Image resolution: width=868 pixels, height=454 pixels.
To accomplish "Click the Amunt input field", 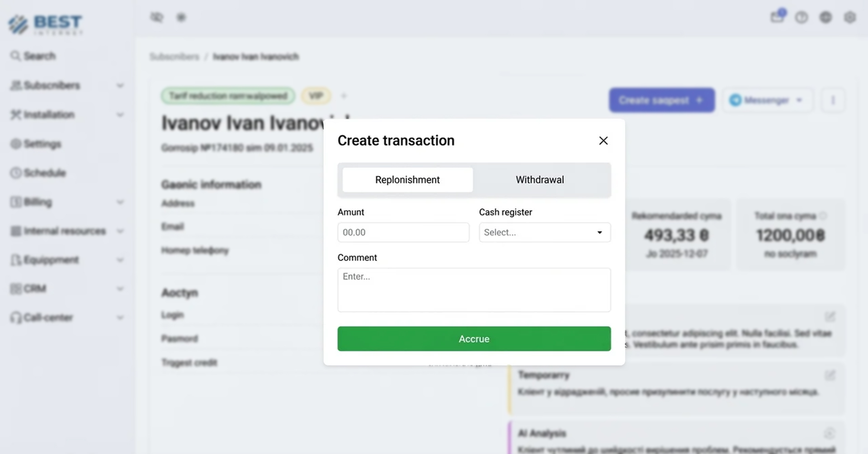I will click(403, 232).
